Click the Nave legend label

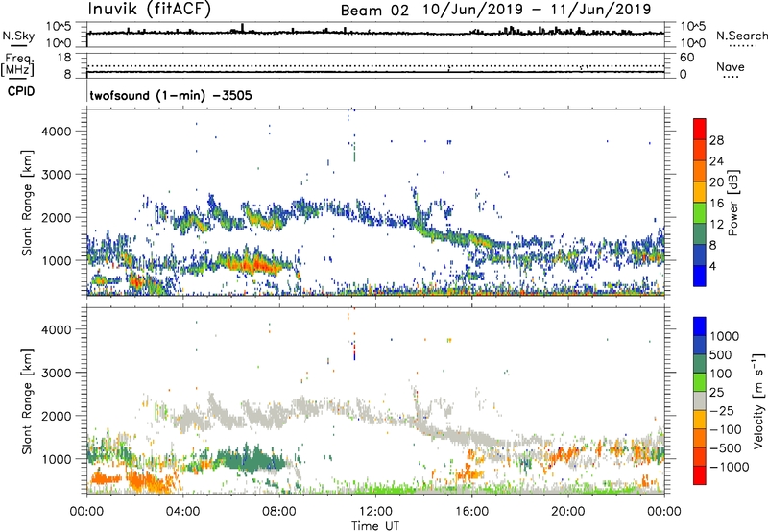pyautogui.click(x=731, y=66)
